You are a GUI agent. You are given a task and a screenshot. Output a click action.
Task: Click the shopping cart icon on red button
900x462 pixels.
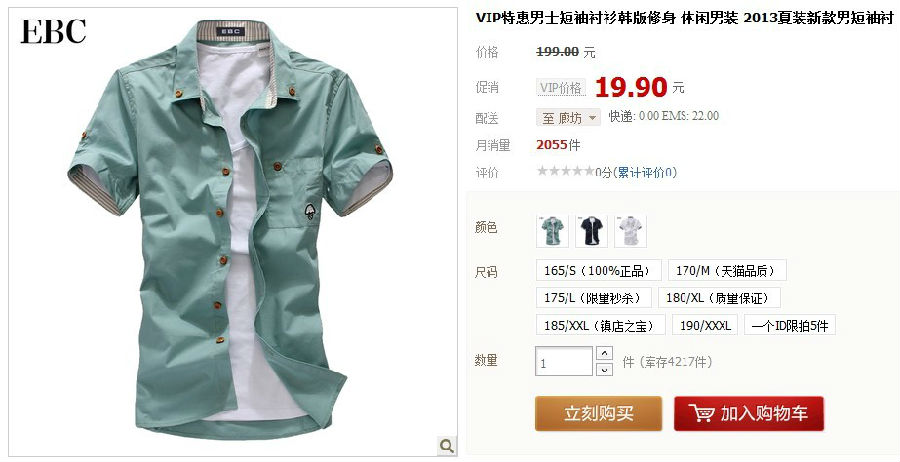701,413
